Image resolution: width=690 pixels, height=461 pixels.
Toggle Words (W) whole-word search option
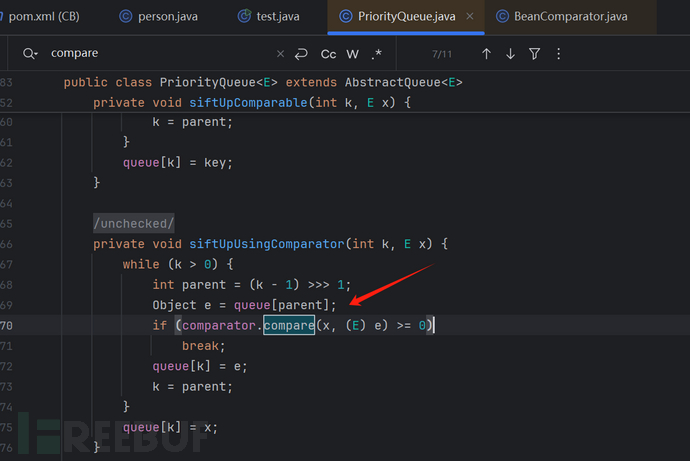tap(352, 53)
